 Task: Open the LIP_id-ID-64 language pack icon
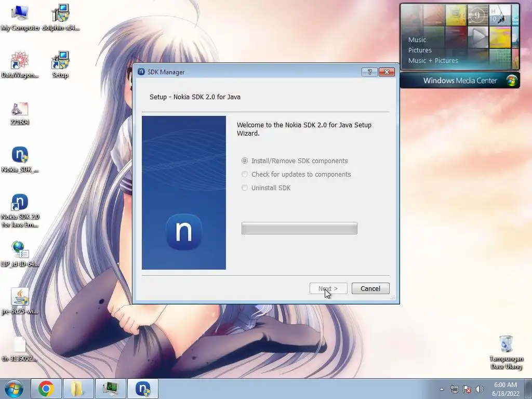pyautogui.click(x=20, y=254)
